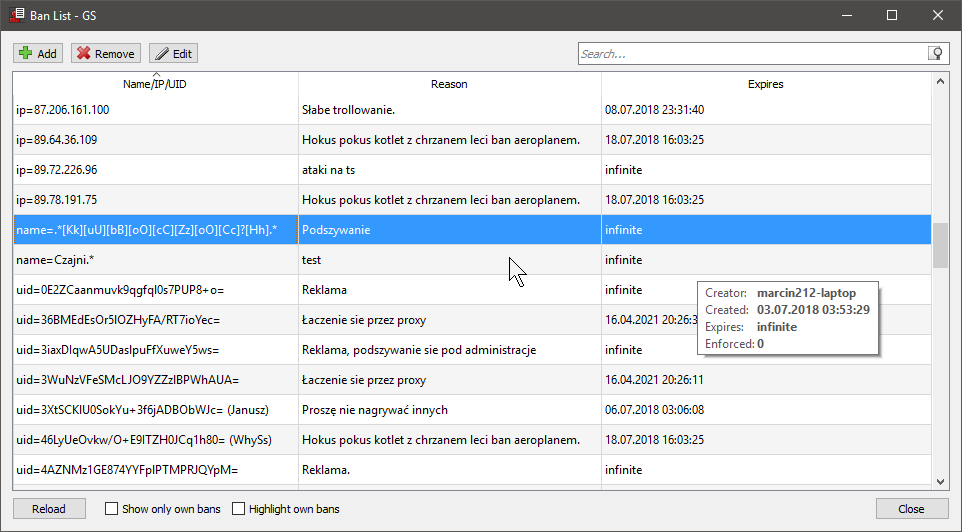Click scrollbar up arrow

tap(940, 81)
